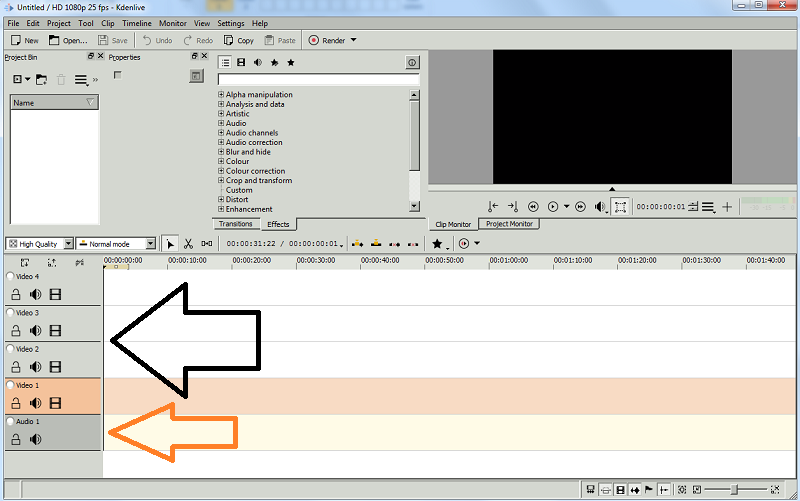Open effect info panel button
Image resolution: width=800 pixels, height=501 pixels.
412,62
